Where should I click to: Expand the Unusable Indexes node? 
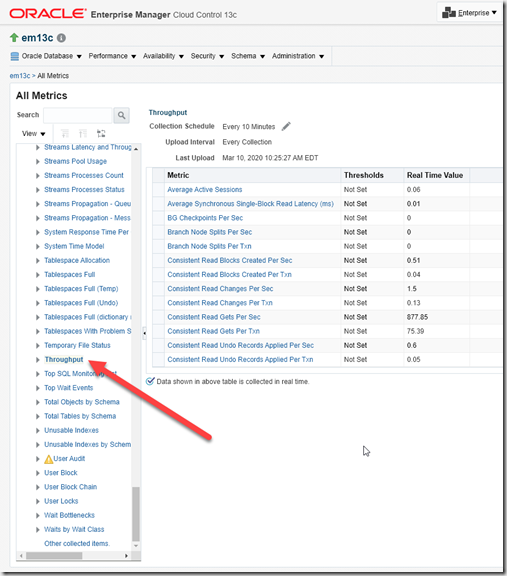tap(37, 431)
